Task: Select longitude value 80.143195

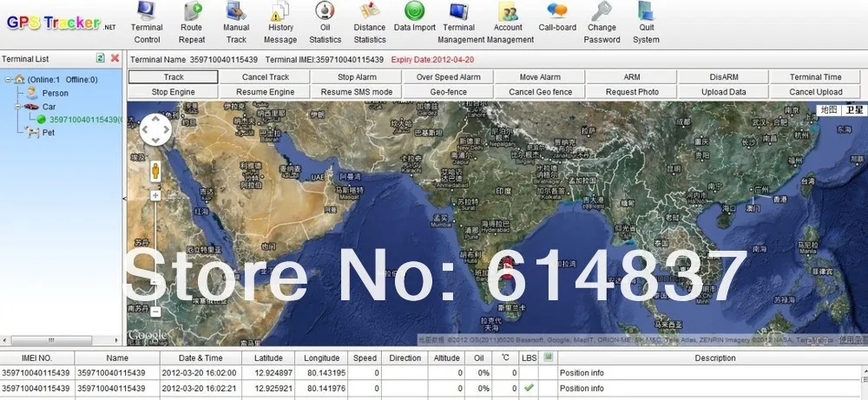Action: click(x=326, y=373)
